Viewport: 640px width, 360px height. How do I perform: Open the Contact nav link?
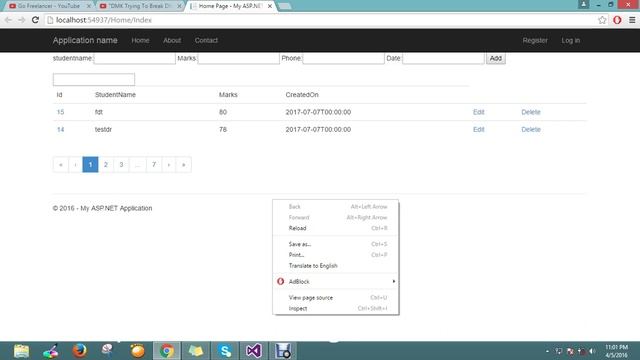(206, 40)
